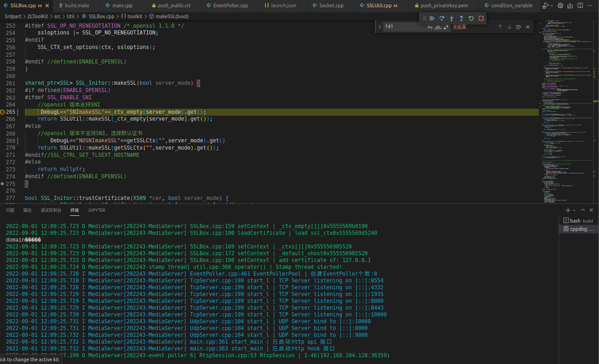This screenshot has width=599, height=364.
Task: Toggle regex mode in the find bar
Action: click(x=446, y=27)
